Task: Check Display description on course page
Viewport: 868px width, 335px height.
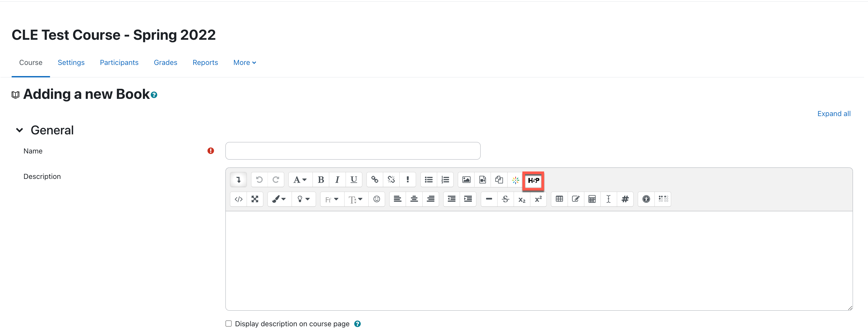Action: point(228,324)
